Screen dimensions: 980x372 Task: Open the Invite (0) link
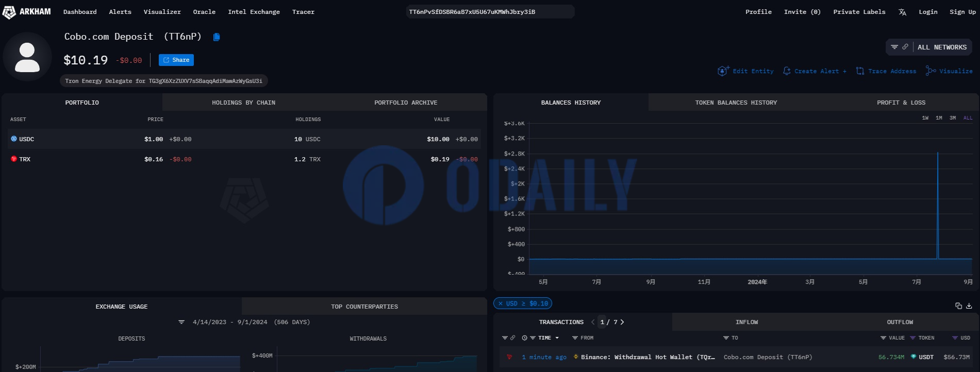pyautogui.click(x=802, y=12)
